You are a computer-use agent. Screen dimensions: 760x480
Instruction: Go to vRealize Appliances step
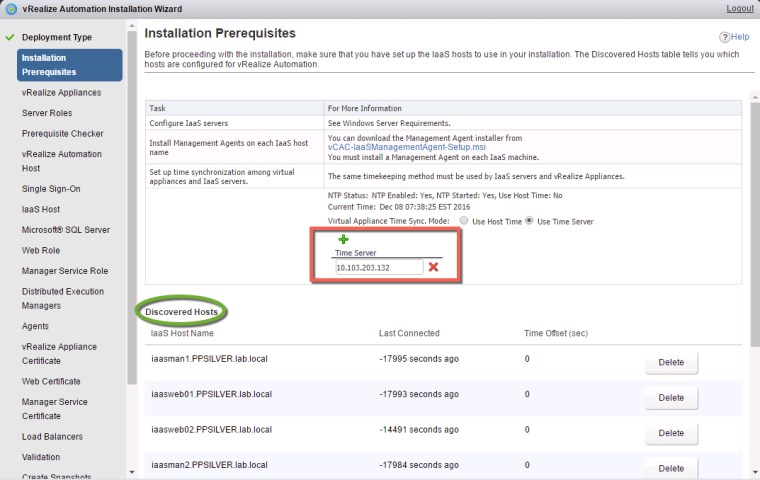[62, 93]
